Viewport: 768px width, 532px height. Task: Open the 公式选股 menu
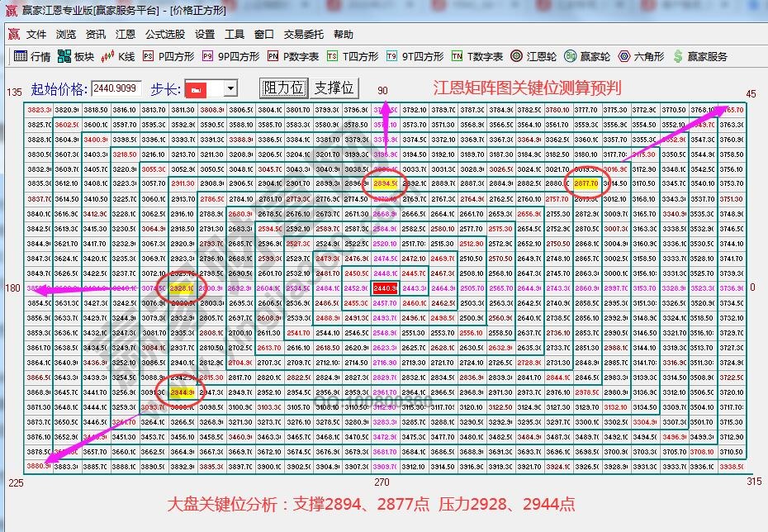pos(164,35)
